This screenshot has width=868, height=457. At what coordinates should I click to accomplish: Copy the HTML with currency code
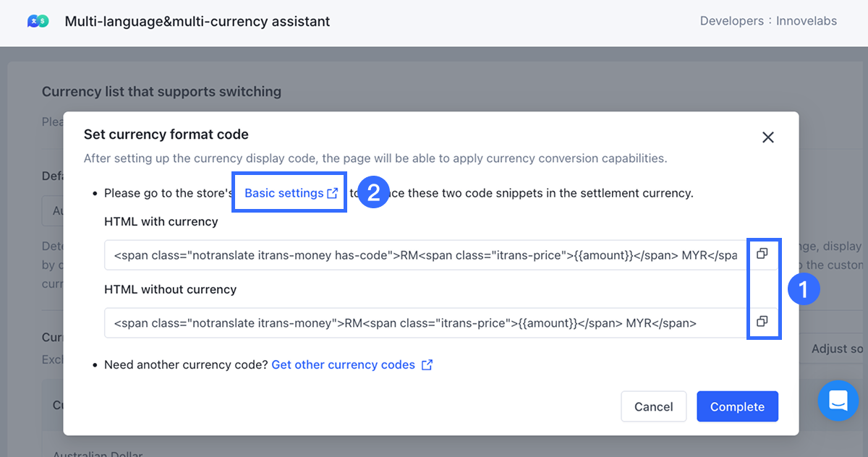coord(762,254)
